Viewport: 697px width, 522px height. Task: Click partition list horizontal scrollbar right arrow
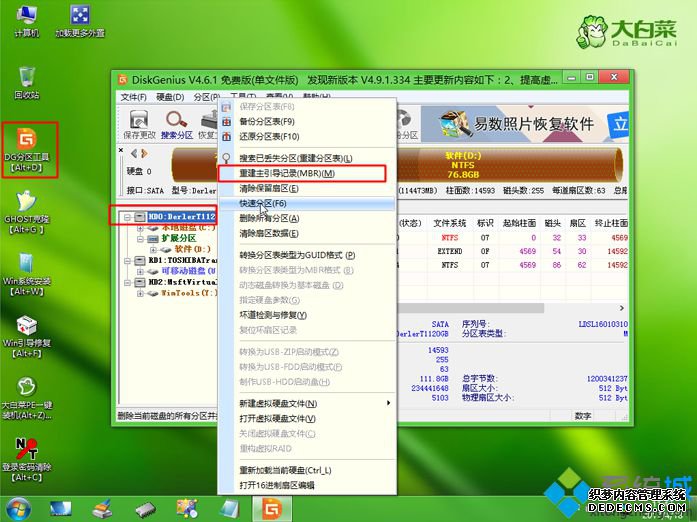[621, 308]
